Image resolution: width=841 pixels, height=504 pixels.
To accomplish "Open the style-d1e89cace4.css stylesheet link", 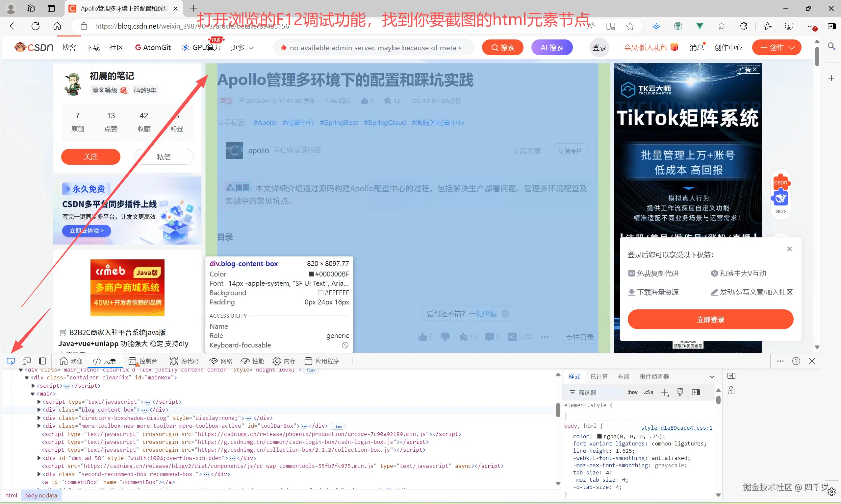I will pos(676,428).
